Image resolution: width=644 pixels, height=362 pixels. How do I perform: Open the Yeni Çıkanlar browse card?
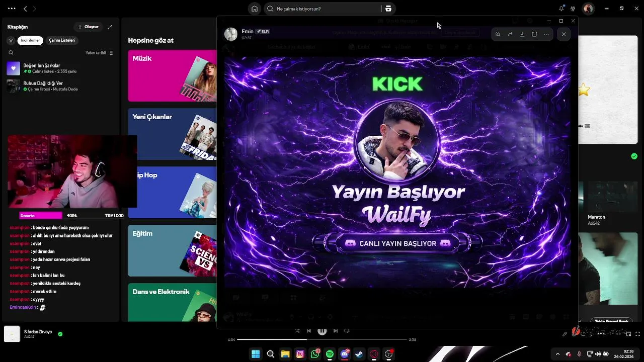click(x=172, y=134)
